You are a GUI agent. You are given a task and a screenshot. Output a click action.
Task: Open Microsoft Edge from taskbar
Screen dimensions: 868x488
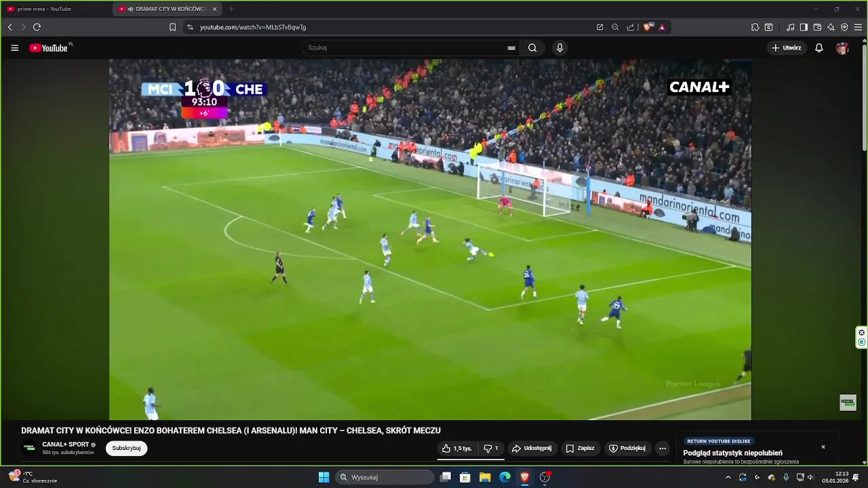505,477
